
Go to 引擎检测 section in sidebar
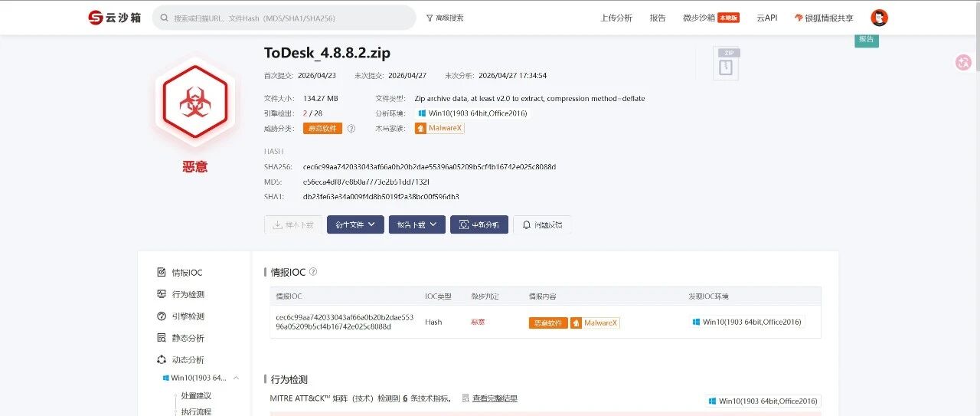point(181,316)
